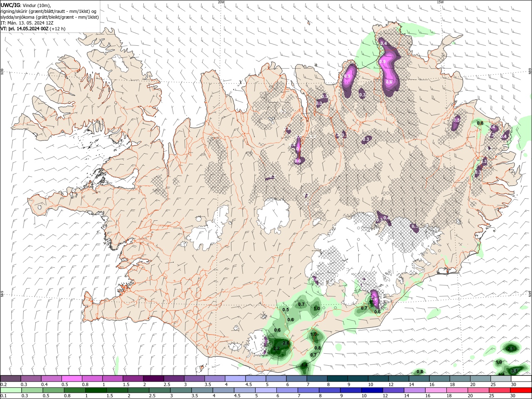Viewport: 532px width, 399px height.
Task: Select the palest green 0.1 swatch in lower legend
Action: [x=11, y=390]
